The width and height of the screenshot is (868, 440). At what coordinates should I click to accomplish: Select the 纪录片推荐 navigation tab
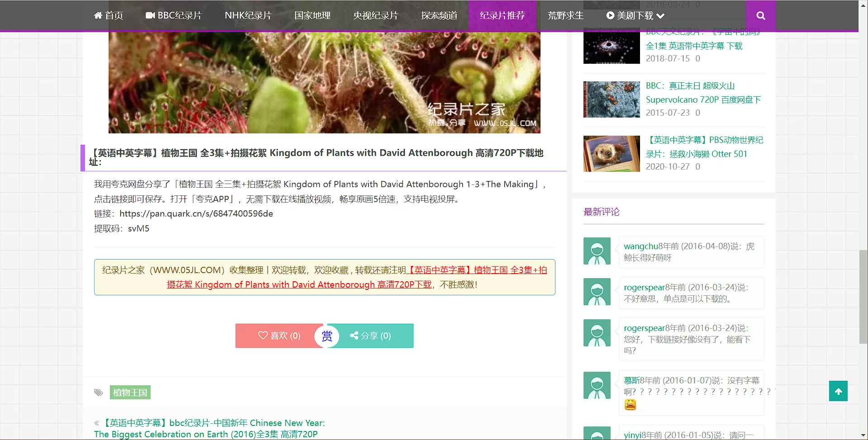tap(502, 16)
